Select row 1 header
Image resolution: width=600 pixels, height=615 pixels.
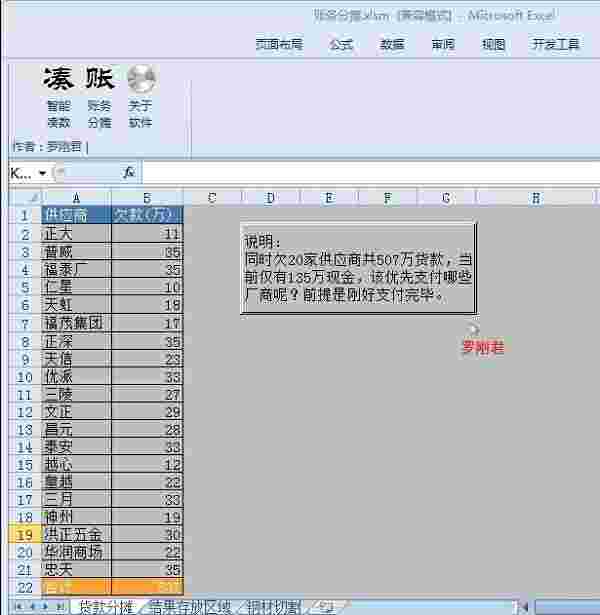[x=25, y=215]
